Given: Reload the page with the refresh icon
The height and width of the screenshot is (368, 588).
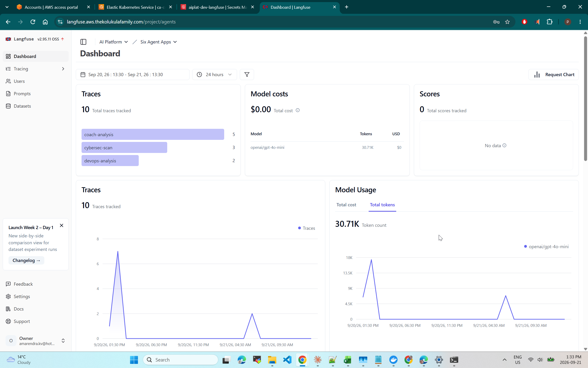Looking at the screenshot, I should click(x=33, y=22).
